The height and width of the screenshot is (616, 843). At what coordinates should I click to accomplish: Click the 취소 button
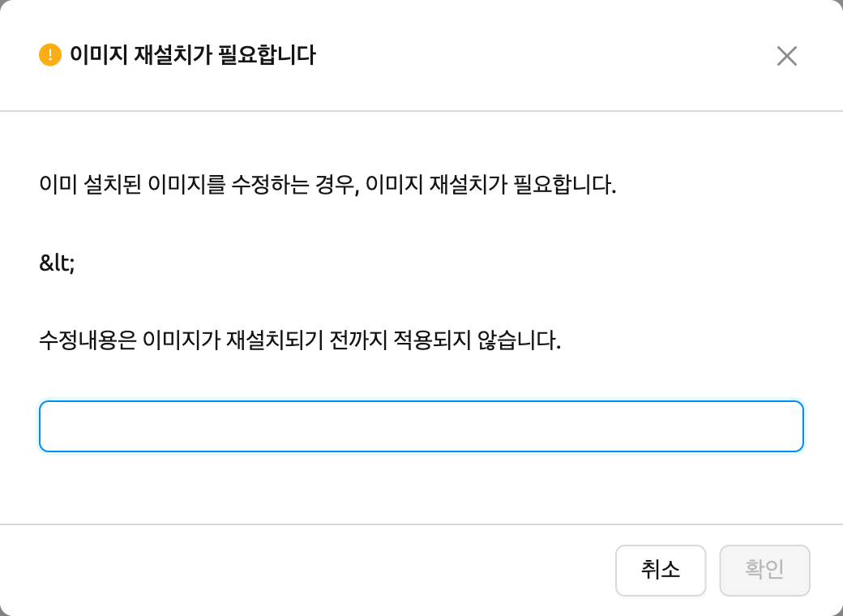pyautogui.click(x=660, y=571)
